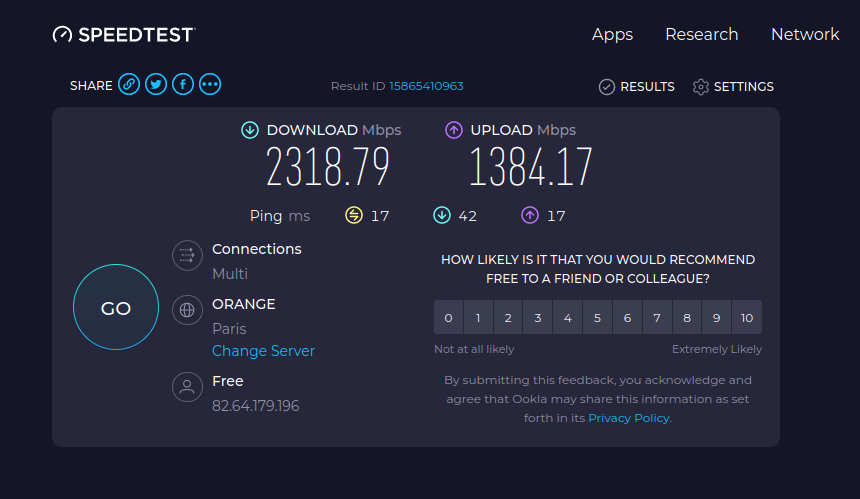Share result on Twitter
Image resolution: width=860 pixels, height=499 pixels.
click(x=156, y=84)
